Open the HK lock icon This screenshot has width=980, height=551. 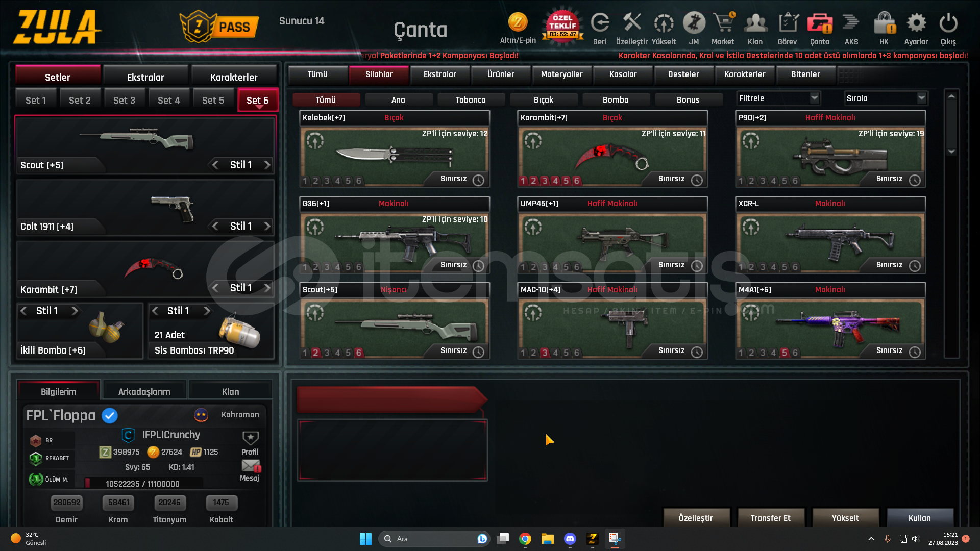coord(884,23)
